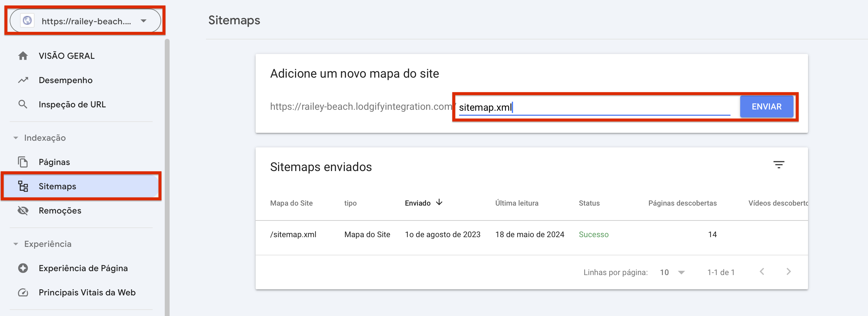868x316 pixels.
Task: Open the property selector dropdown
Action: click(144, 21)
